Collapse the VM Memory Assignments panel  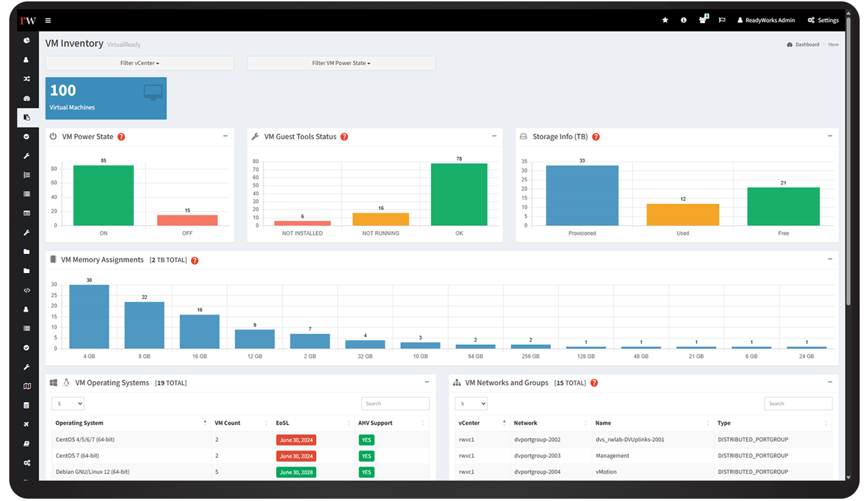(x=829, y=258)
